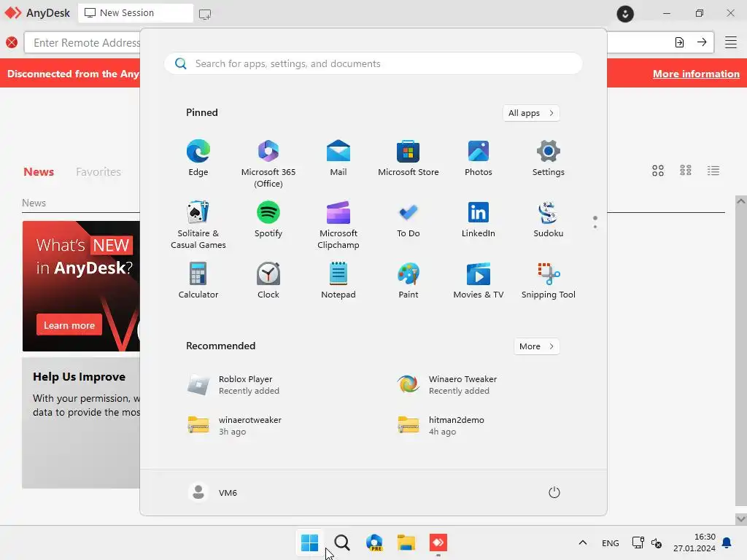Viewport: 747px width, 560px height.
Task: Select the AnyDesk News tab
Action: coord(39,171)
